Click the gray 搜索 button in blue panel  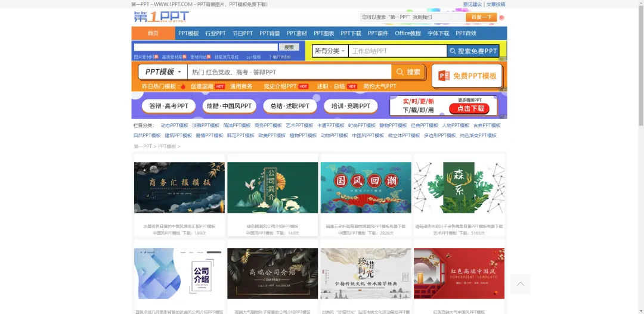[289, 47]
